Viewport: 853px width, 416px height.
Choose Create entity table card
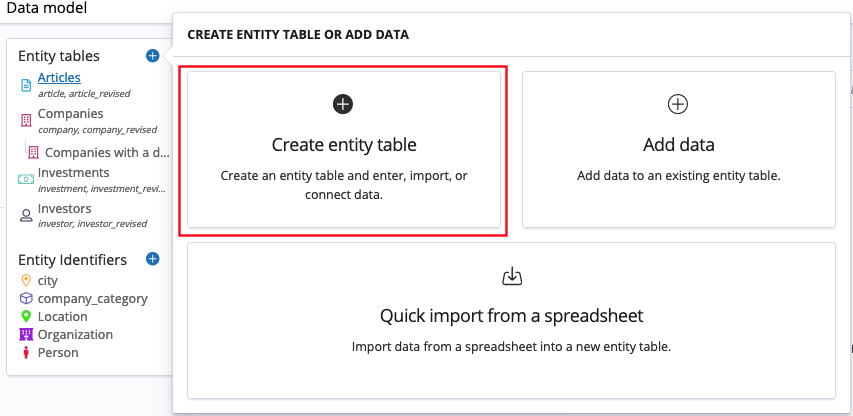tap(343, 150)
